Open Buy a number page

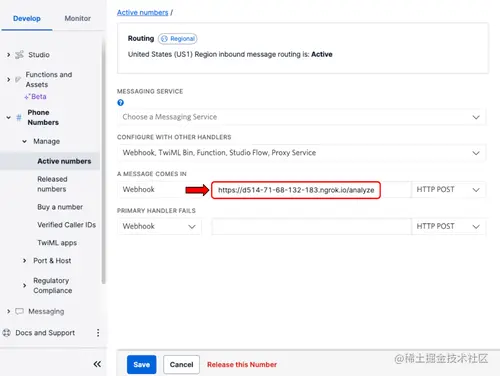tap(60, 207)
